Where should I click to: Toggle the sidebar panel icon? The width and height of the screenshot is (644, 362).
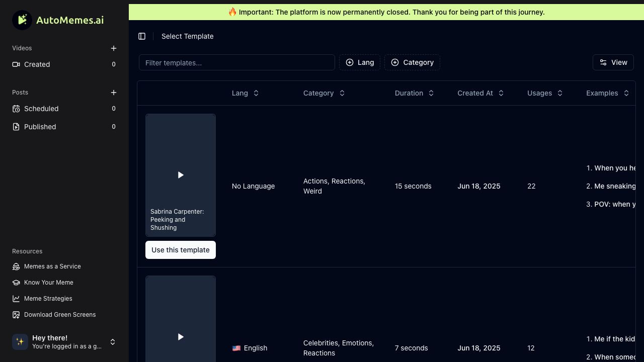point(142,36)
